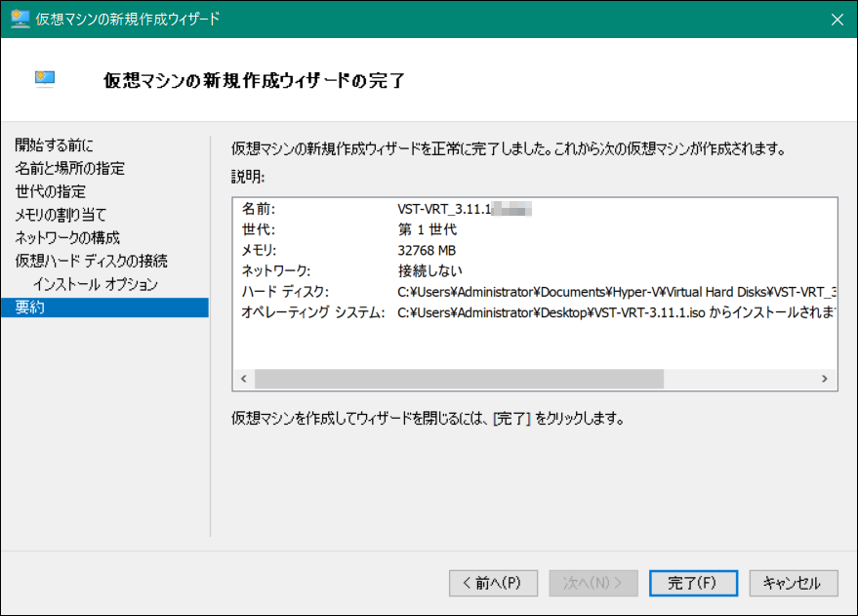Image resolution: width=858 pixels, height=616 pixels.
Task: Select メモリの割り当て step
Action: click(61, 215)
